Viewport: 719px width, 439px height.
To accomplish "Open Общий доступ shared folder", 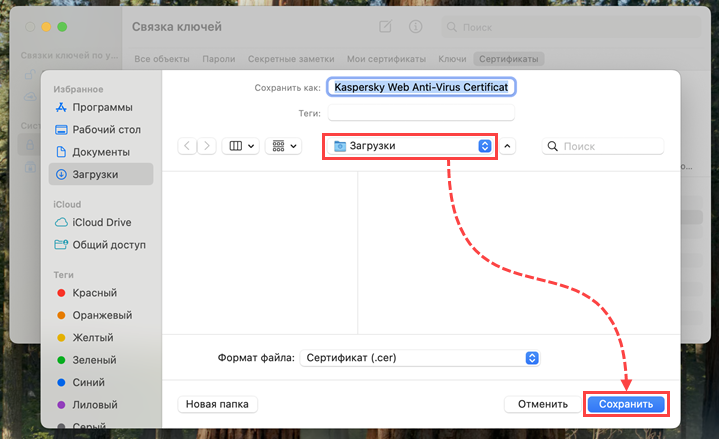I will [101, 245].
